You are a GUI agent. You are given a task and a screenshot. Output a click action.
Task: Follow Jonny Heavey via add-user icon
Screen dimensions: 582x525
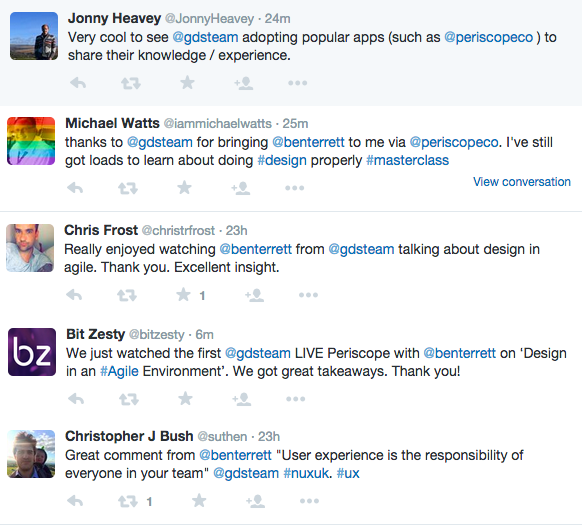(243, 83)
